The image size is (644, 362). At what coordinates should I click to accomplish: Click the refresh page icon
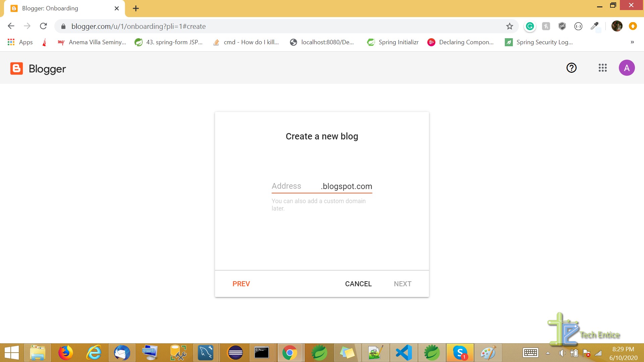coord(43,26)
